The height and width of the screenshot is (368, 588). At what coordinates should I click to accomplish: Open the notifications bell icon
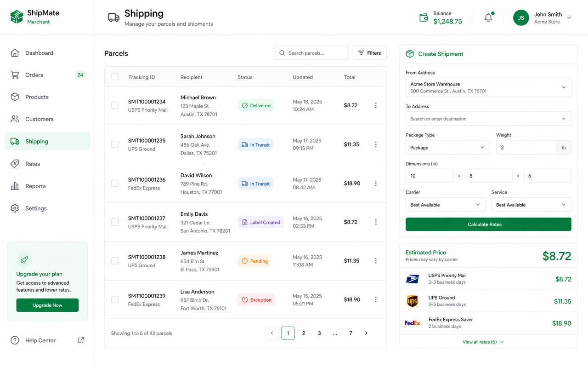[x=488, y=18]
